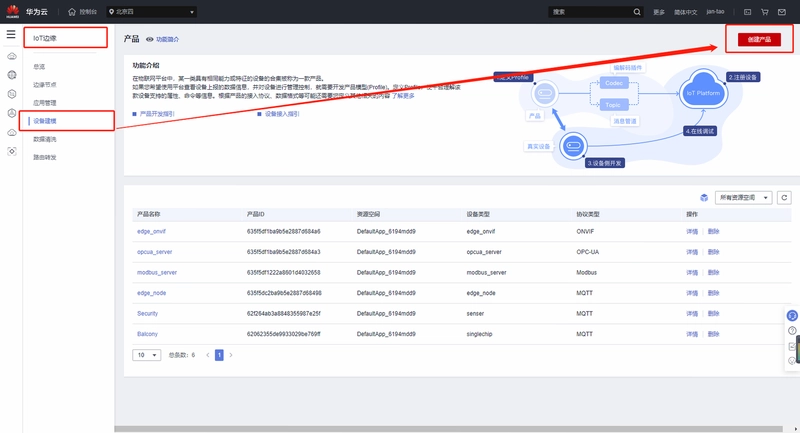Open the cloud shell terminal icon
Viewport: 800px width, 433px height.
click(747, 12)
